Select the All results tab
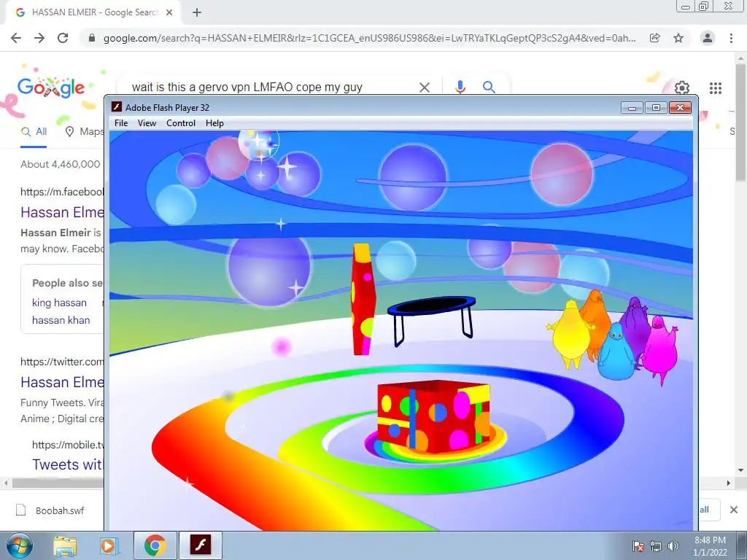747x560 pixels. point(34,132)
